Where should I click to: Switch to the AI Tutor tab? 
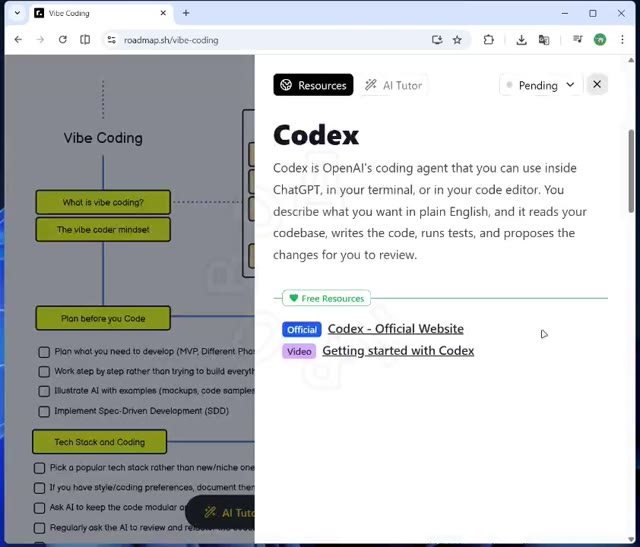tap(393, 85)
